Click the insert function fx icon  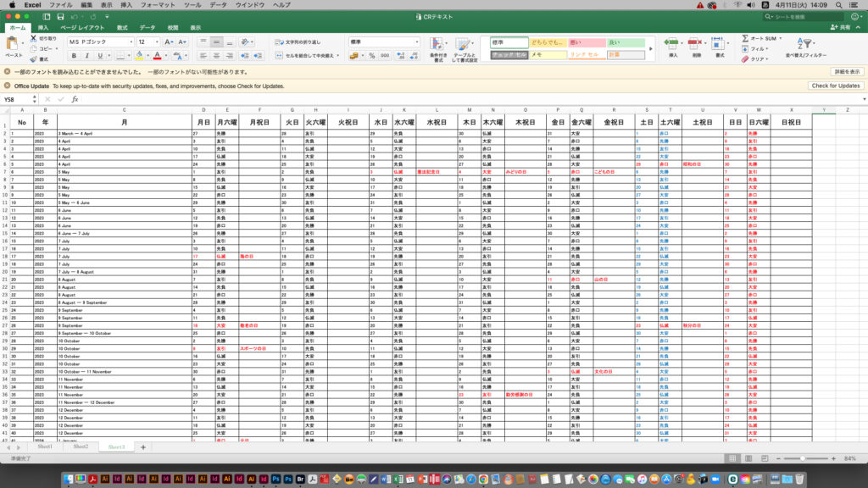click(75, 99)
